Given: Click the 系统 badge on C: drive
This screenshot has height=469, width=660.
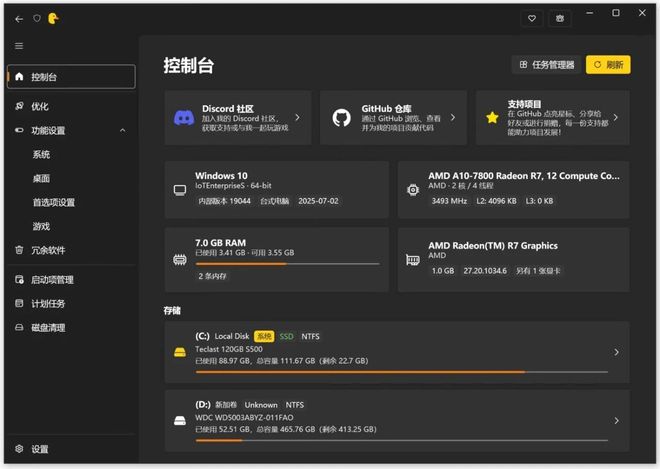Looking at the screenshot, I should pyautogui.click(x=264, y=336).
